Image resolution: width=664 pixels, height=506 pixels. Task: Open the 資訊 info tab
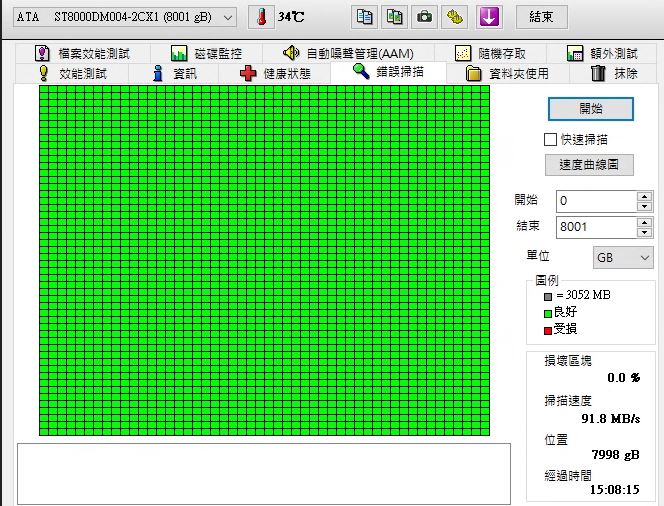tap(174, 73)
